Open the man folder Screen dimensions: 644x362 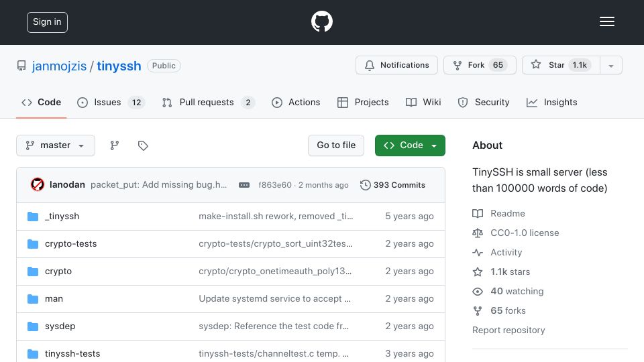pos(54,299)
